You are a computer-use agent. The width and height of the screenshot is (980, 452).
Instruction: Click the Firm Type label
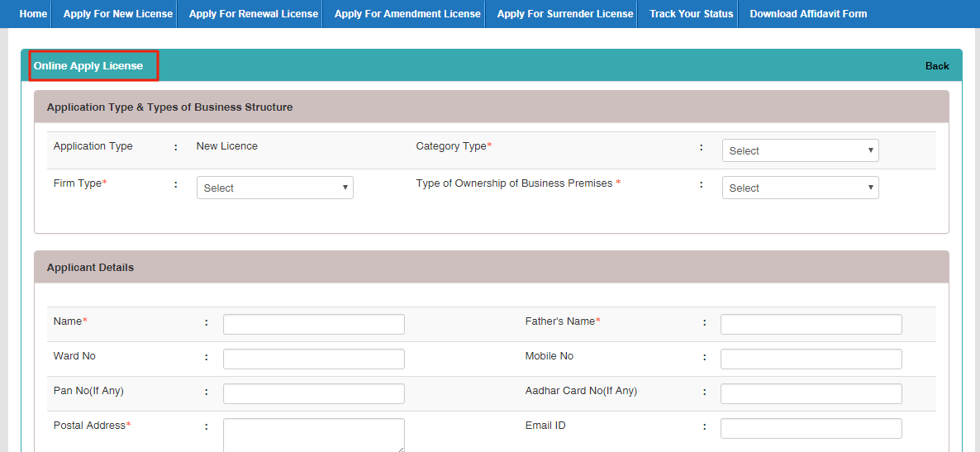pos(78,183)
